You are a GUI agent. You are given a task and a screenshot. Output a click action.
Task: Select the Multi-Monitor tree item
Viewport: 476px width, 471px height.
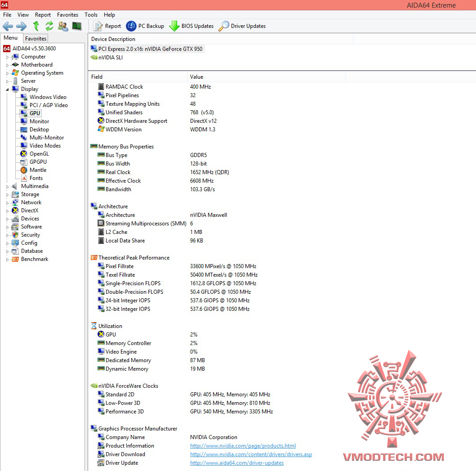click(x=47, y=137)
